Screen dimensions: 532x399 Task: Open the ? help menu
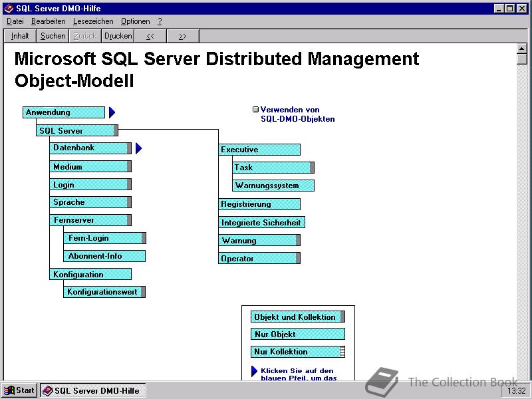tap(160, 21)
